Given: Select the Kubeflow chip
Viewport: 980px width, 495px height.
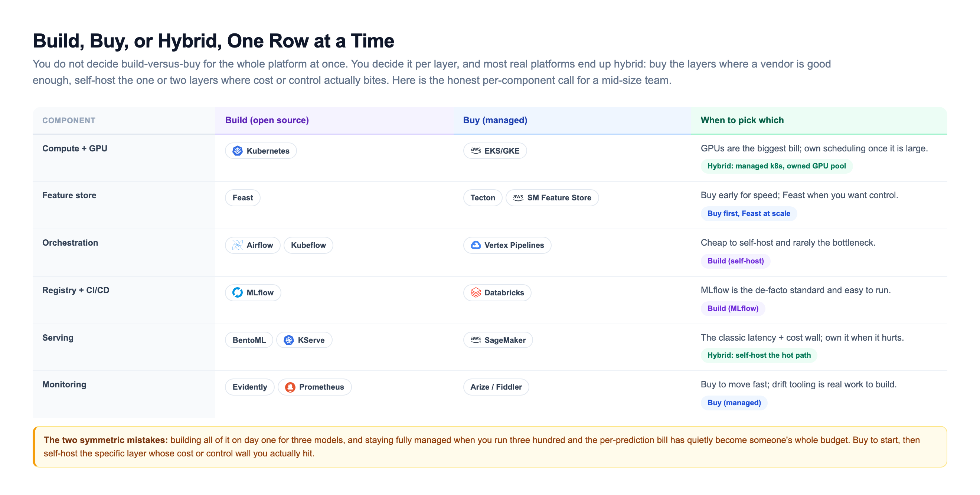Looking at the screenshot, I should 308,245.
